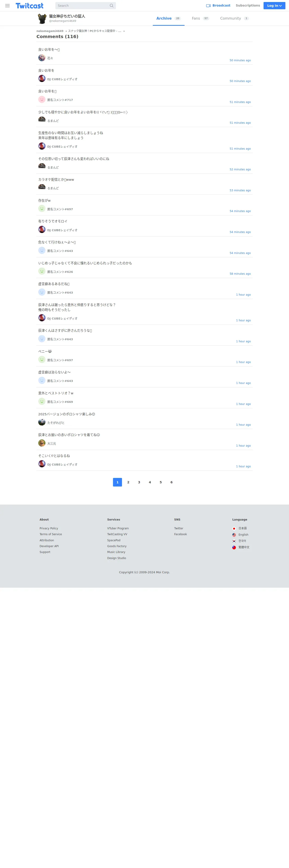Open the Subscriptions link

pyautogui.click(x=248, y=6)
